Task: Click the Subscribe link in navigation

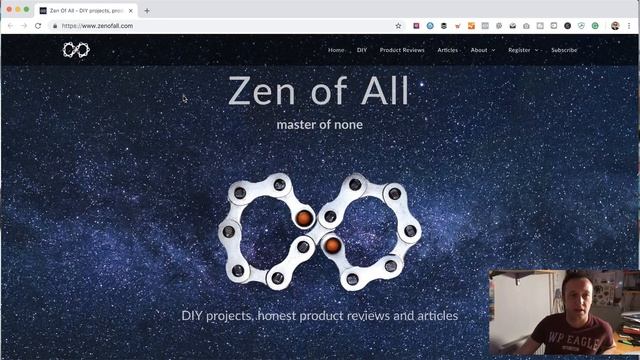Action: click(564, 50)
